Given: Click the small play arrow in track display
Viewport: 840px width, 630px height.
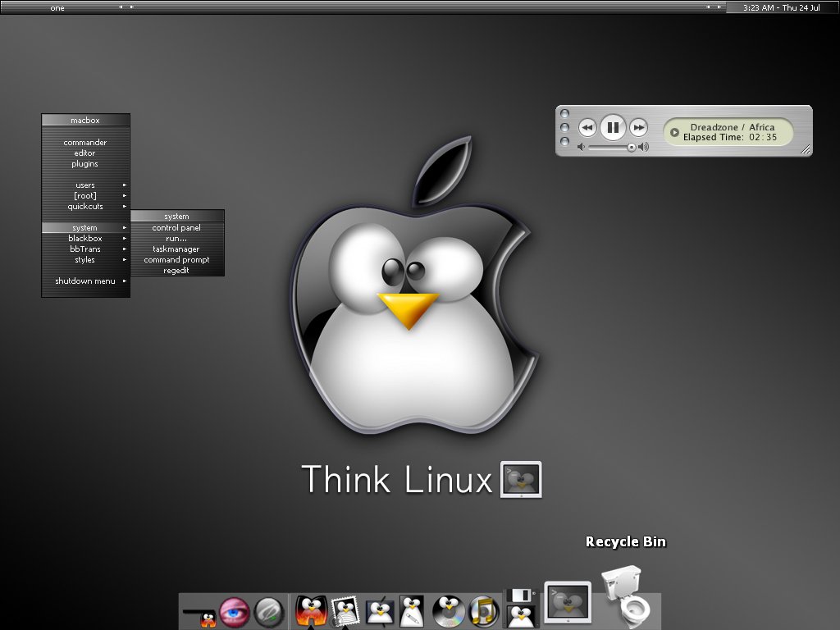Looking at the screenshot, I should (x=674, y=132).
